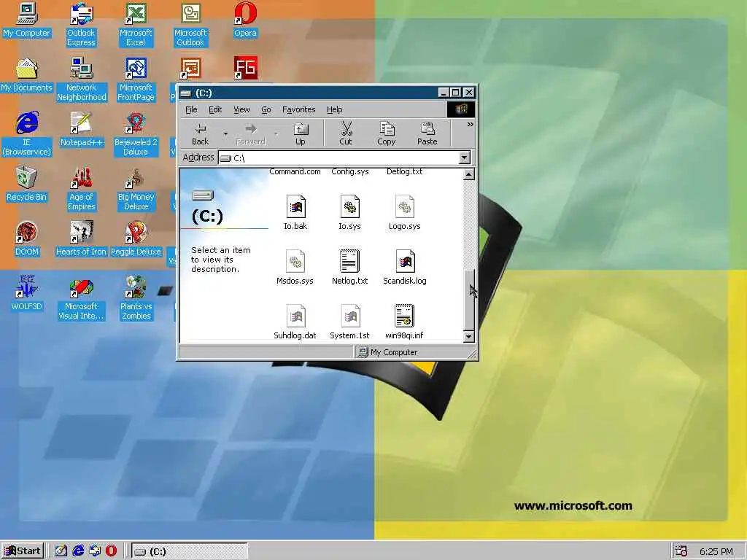Image resolution: width=747 pixels, height=560 pixels.
Task: Select the Logo.sys file
Action: [404, 213]
